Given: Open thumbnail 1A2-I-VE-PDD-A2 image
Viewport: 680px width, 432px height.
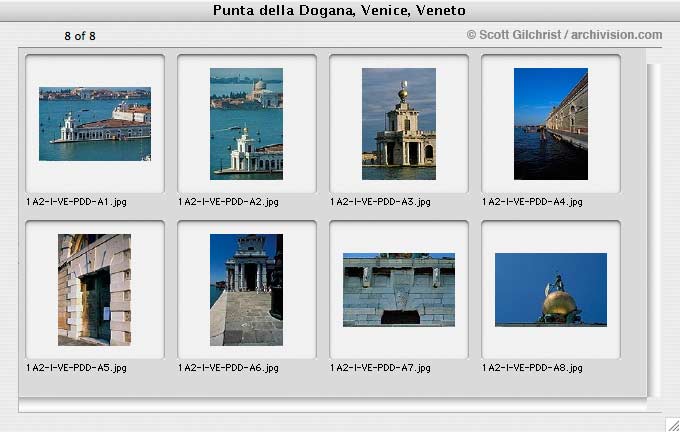Looking at the screenshot, I should (246, 124).
